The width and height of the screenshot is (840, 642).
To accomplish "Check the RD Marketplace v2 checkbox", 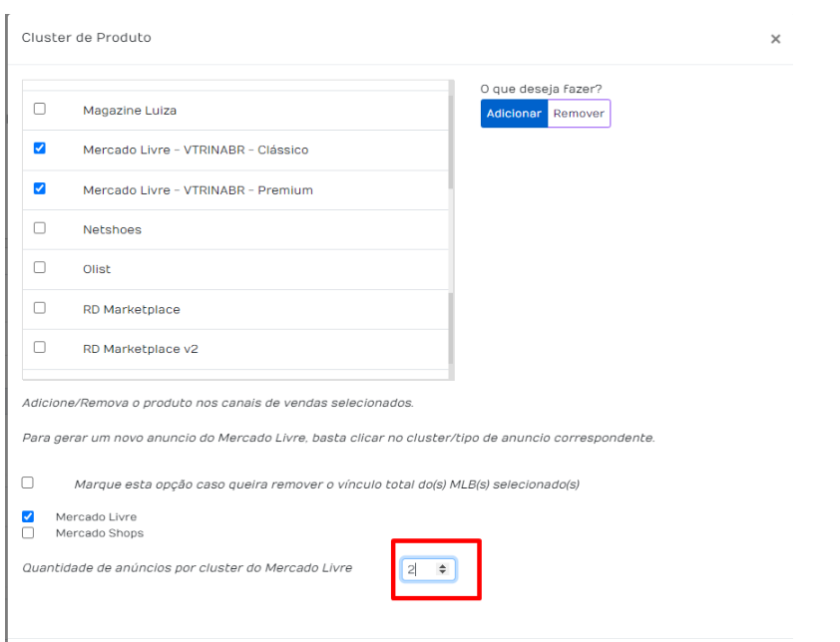I will [40, 348].
